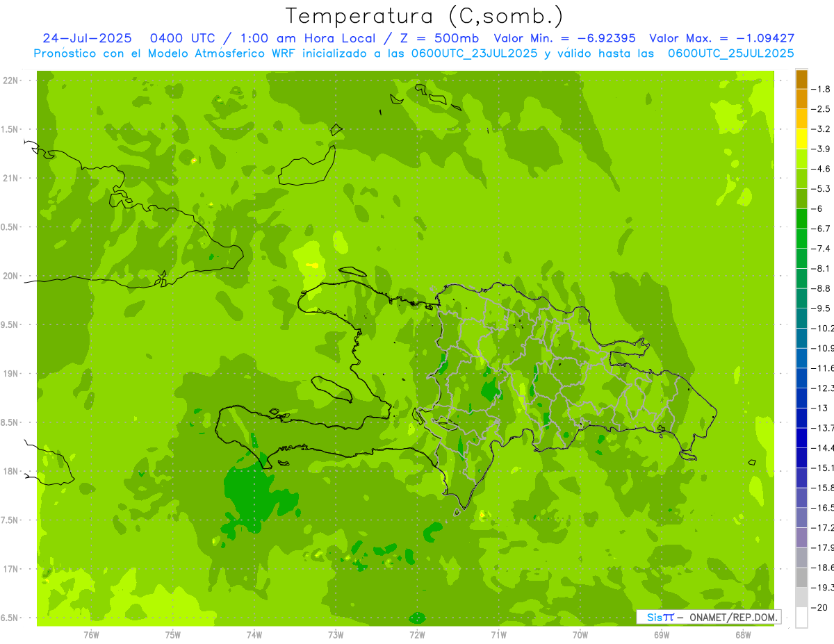Click the '-16.5' colorbar label
The height and width of the screenshot is (644, 834).
[822, 508]
